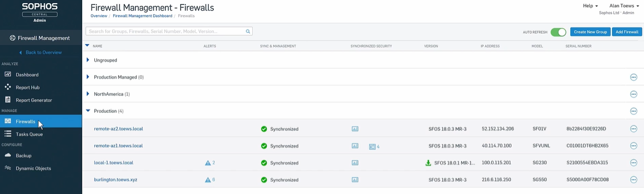This screenshot has width=644, height=194.
Task: Click the Firewall Management globe icon
Action: click(13, 38)
